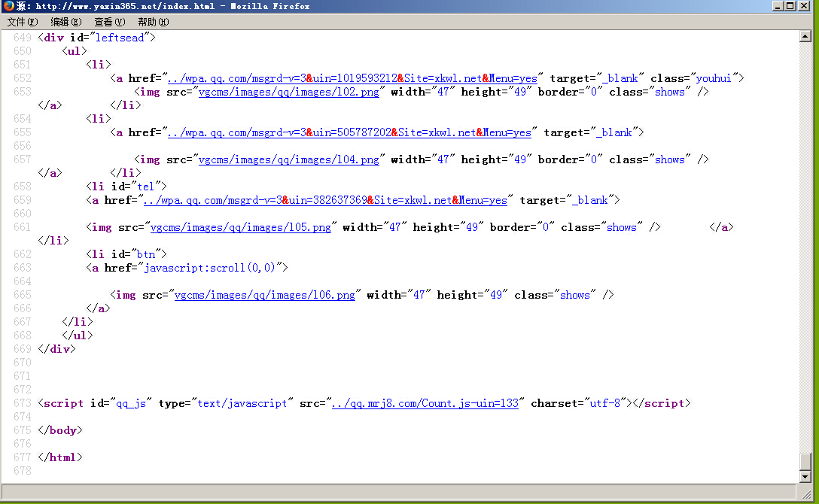The image size is (819, 504).
Task: Open the 帮助 (Help) menu
Action: 153,22
